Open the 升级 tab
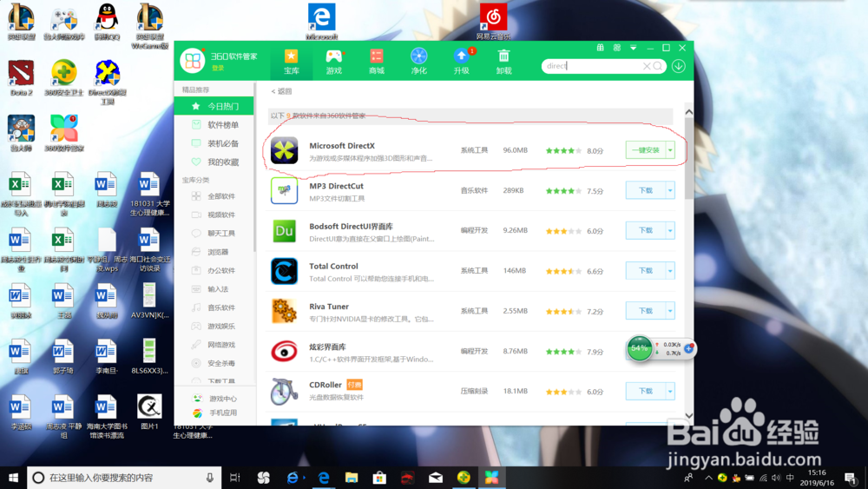 click(462, 62)
